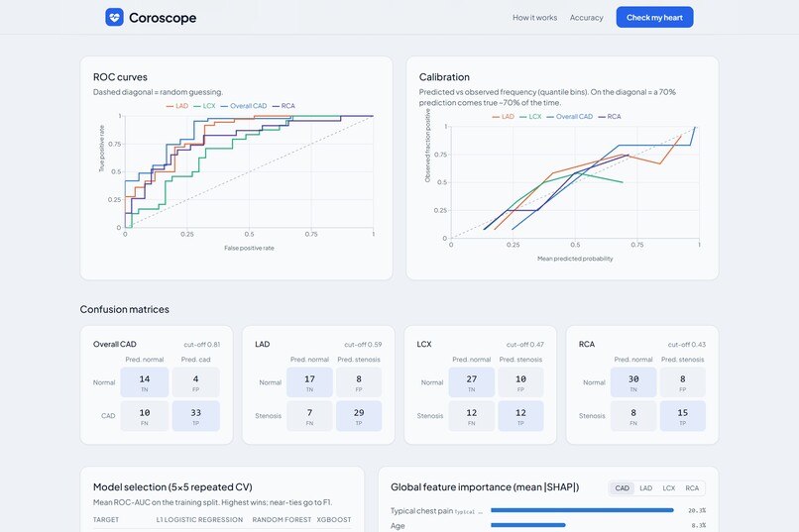Click LAD false positive cell 8
The height and width of the screenshot is (532, 799).
click(x=359, y=382)
